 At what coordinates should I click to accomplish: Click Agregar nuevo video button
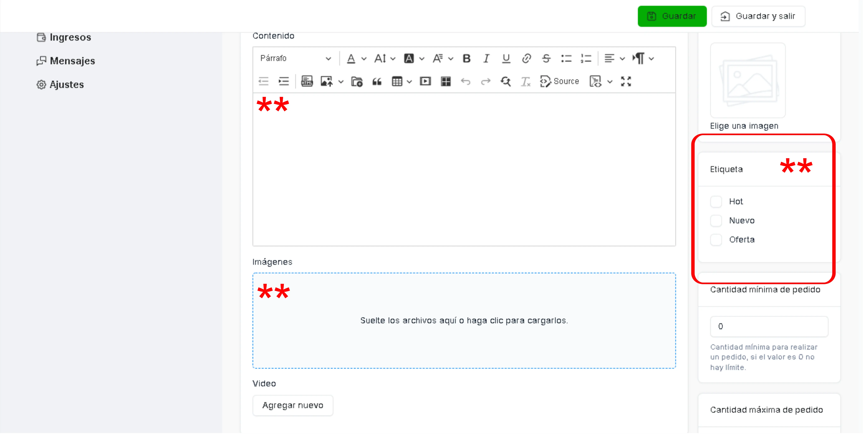click(292, 405)
